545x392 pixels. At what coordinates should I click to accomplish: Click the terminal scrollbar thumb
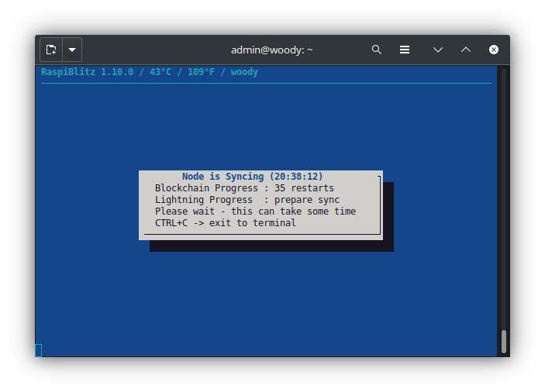coord(504,341)
